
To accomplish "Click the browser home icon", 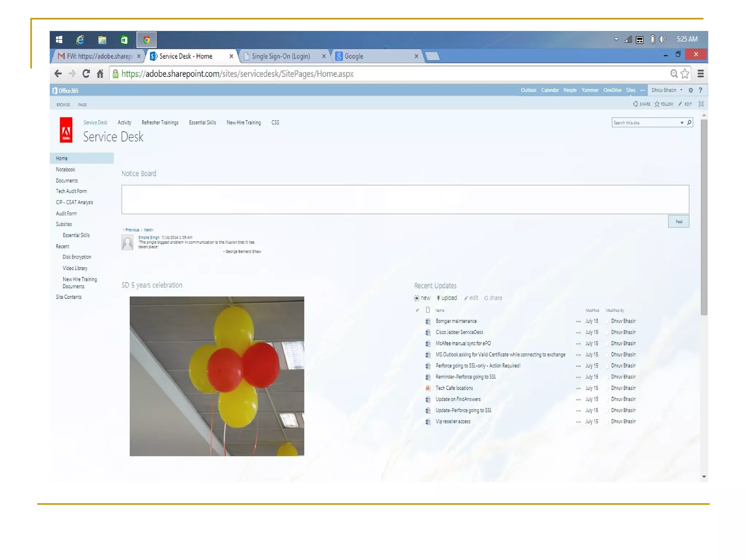I will tap(100, 74).
